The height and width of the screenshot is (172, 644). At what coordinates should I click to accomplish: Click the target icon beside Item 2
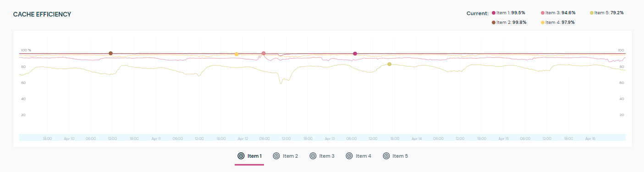(x=276, y=156)
